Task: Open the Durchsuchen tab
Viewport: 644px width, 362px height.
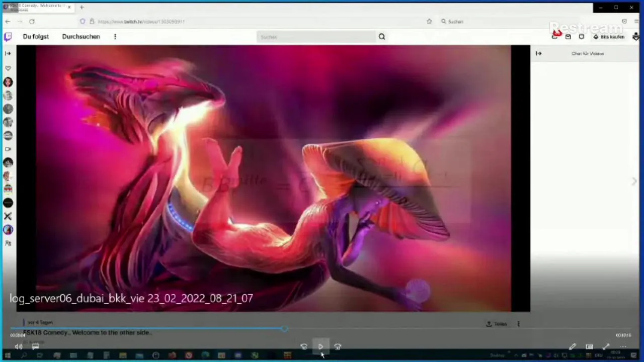Action: tap(81, 37)
